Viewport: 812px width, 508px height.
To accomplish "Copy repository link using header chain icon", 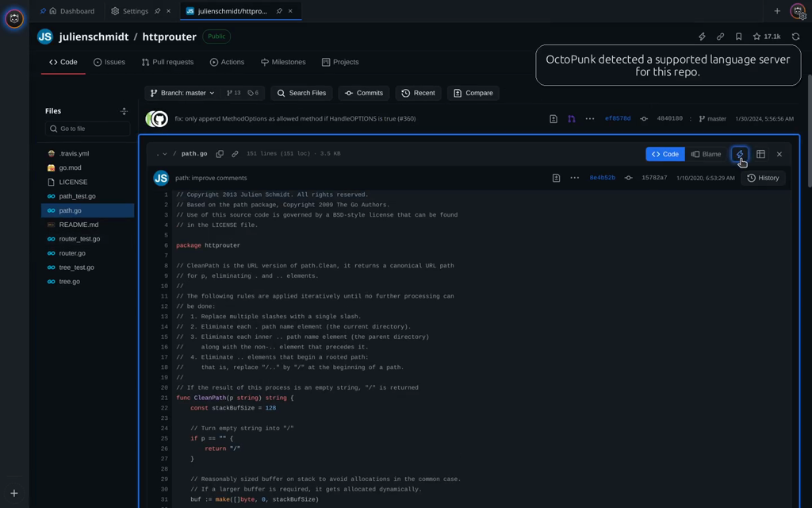I will tap(720, 37).
